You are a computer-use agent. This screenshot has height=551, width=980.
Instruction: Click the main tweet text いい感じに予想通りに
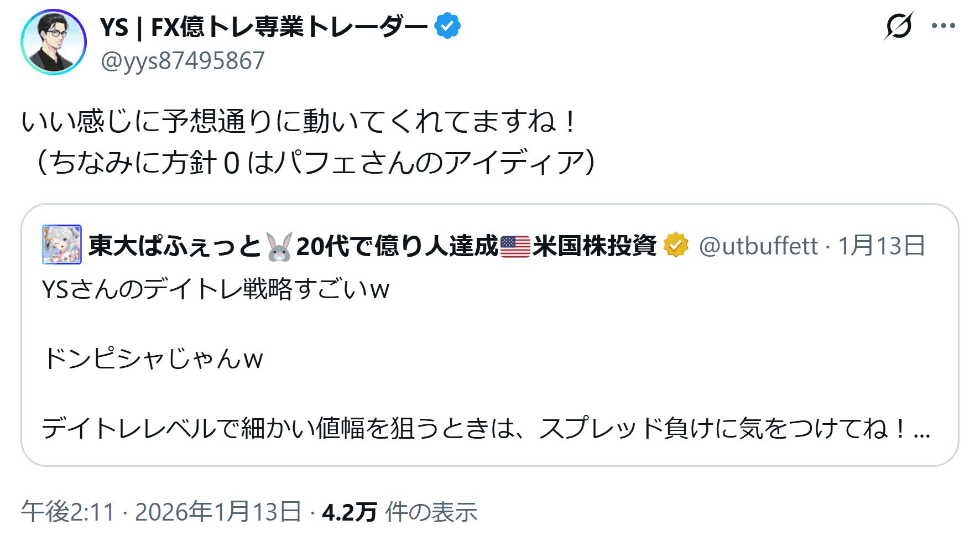coord(299,121)
